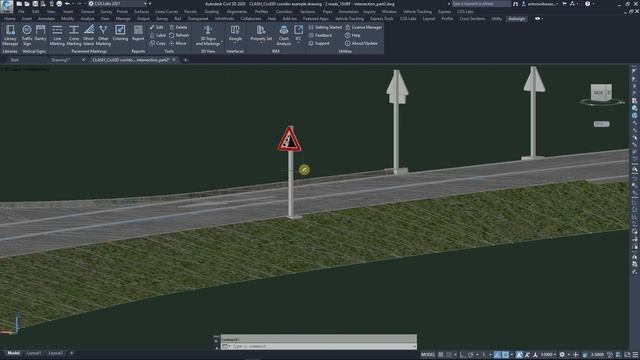The height and width of the screenshot is (360, 640).
Task: Click the Delete tool in Tools panel
Action: click(x=178, y=27)
